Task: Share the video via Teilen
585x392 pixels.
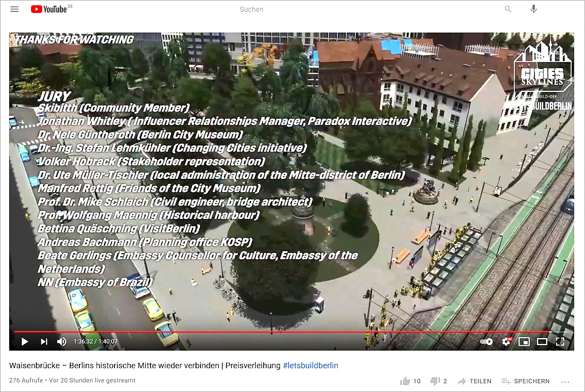Action: click(x=474, y=381)
